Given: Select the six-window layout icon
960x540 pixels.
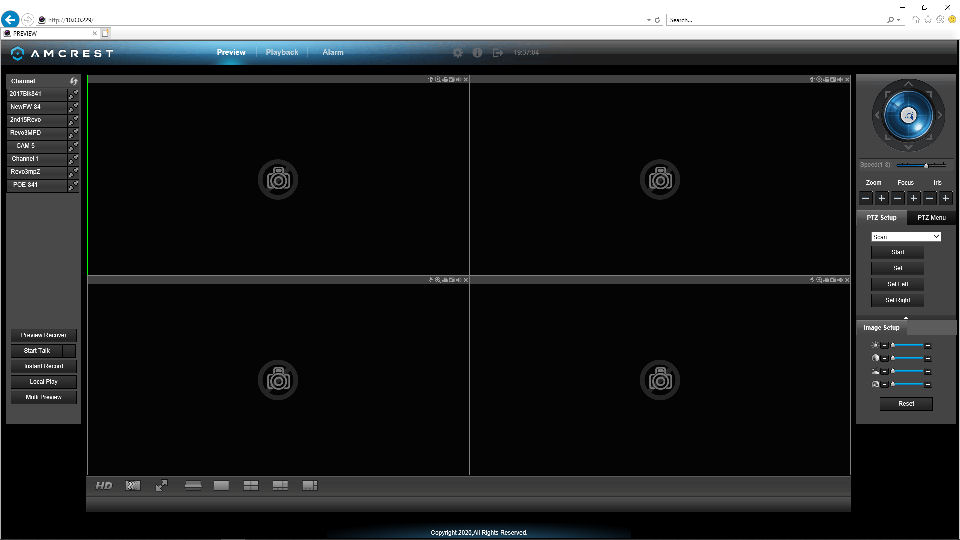Looking at the screenshot, I should tap(280, 486).
